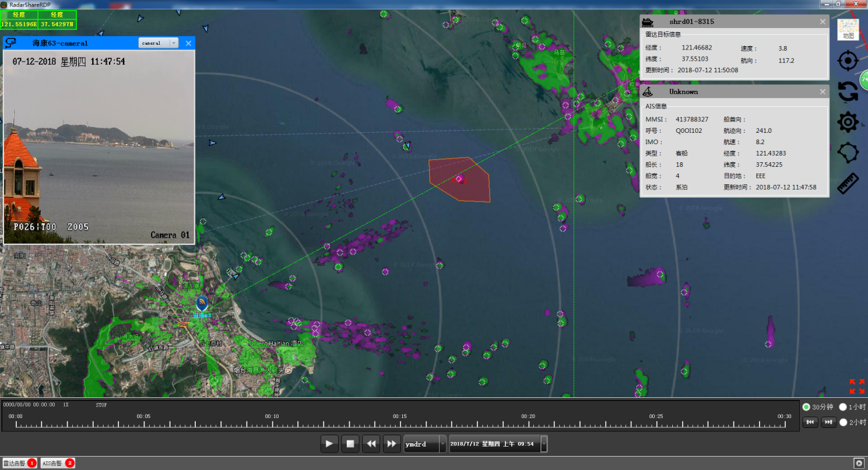Select the polygon region drawing tool

[847, 153]
